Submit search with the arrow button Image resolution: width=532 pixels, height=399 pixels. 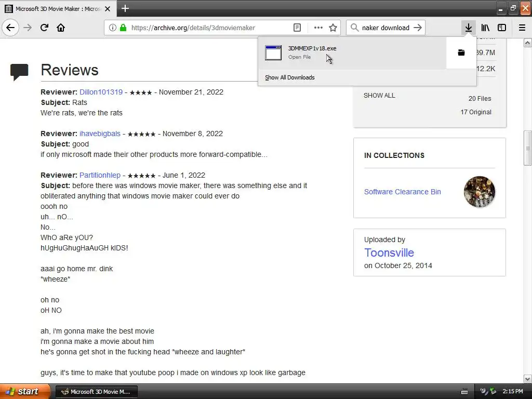[418, 28]
